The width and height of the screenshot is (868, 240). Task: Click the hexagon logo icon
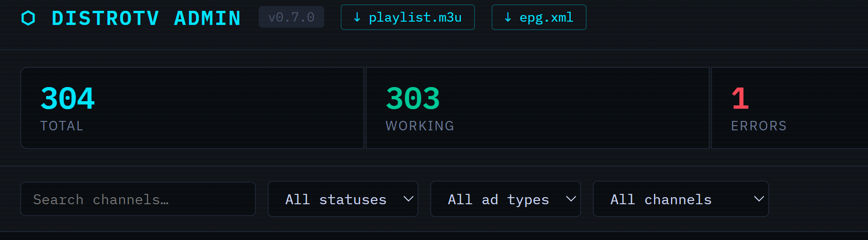point(28,18)
